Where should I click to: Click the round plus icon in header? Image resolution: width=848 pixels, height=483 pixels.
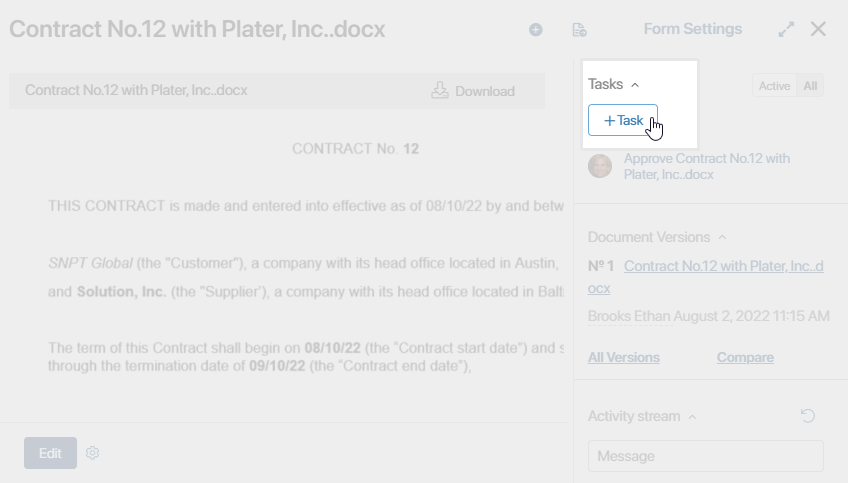(535, 30)
